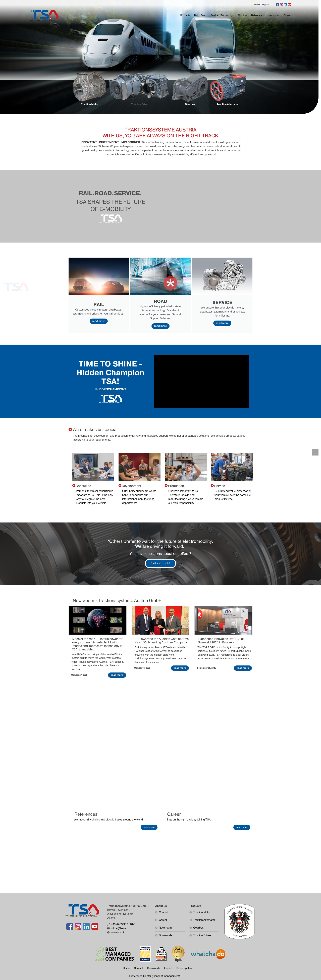The image size is (321, 980).
Task: Open the Service workshop photo
Action: 232,467
